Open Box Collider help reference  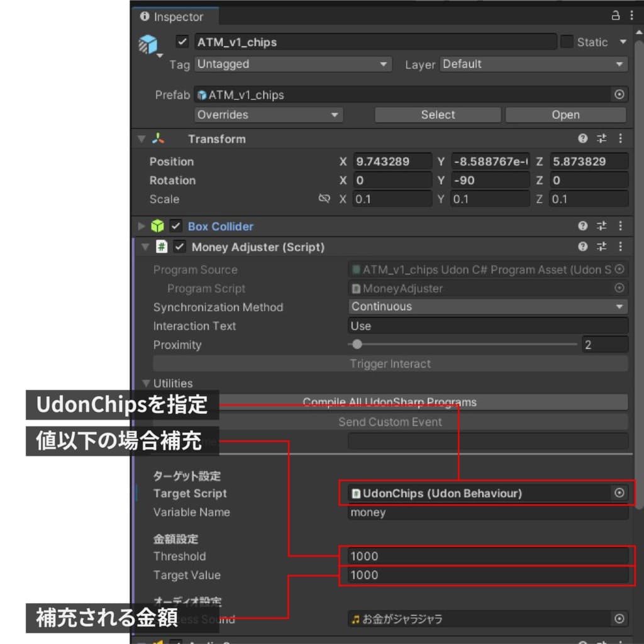click(582, 226)
